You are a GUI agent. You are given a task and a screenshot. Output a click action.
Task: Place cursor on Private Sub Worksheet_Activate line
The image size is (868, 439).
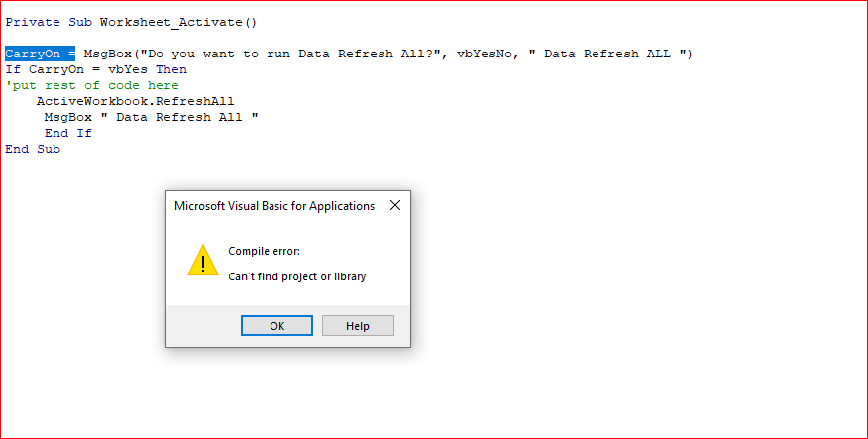131,22
